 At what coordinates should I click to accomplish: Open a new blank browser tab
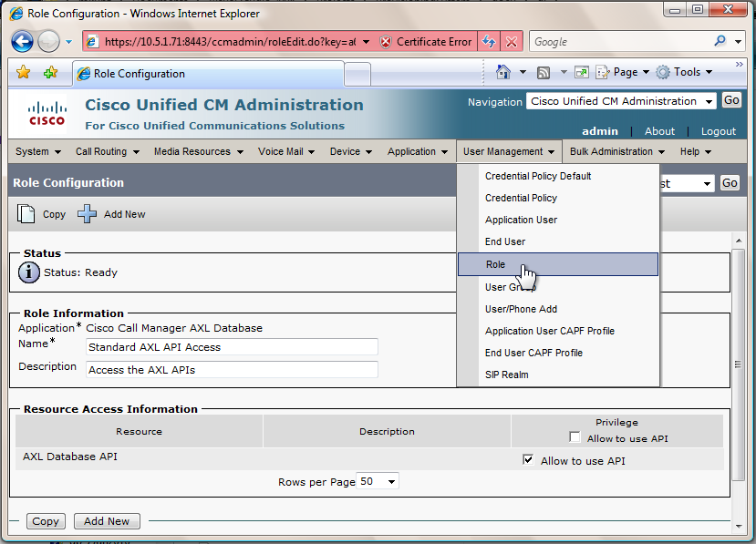click(357, 75)
